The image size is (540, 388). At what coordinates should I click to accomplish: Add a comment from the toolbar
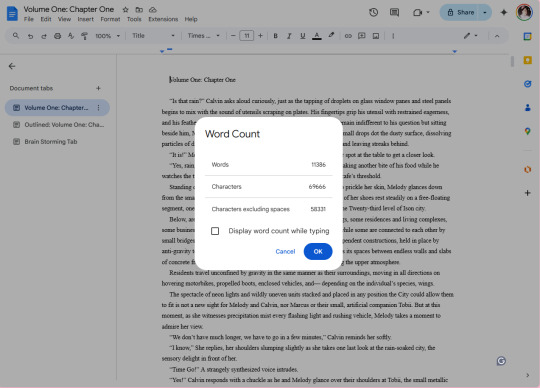362,36
